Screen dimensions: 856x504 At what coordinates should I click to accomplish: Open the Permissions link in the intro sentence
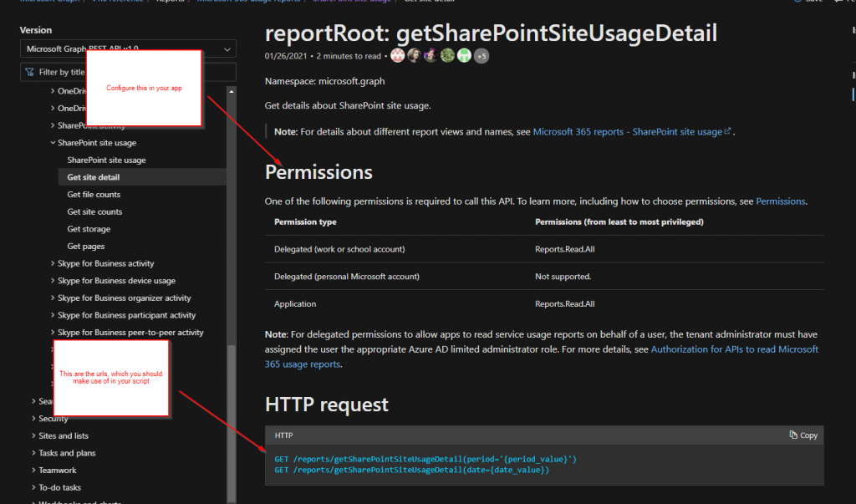(780, 201)
